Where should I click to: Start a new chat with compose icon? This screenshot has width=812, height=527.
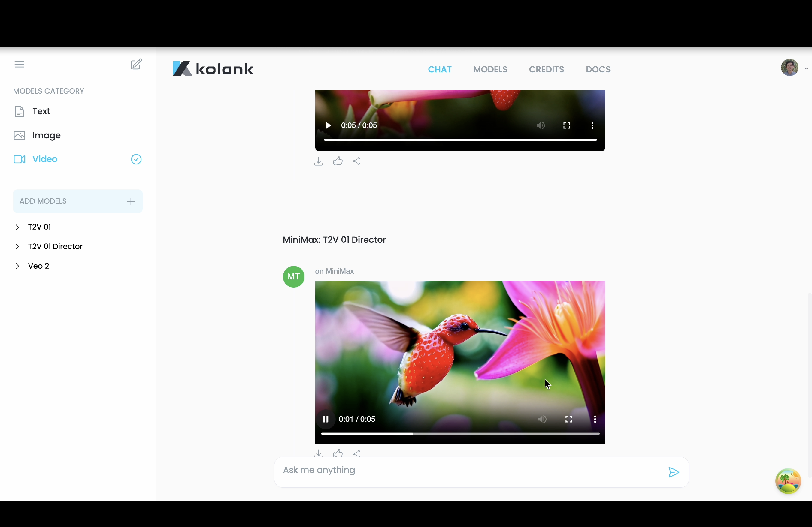136,64
